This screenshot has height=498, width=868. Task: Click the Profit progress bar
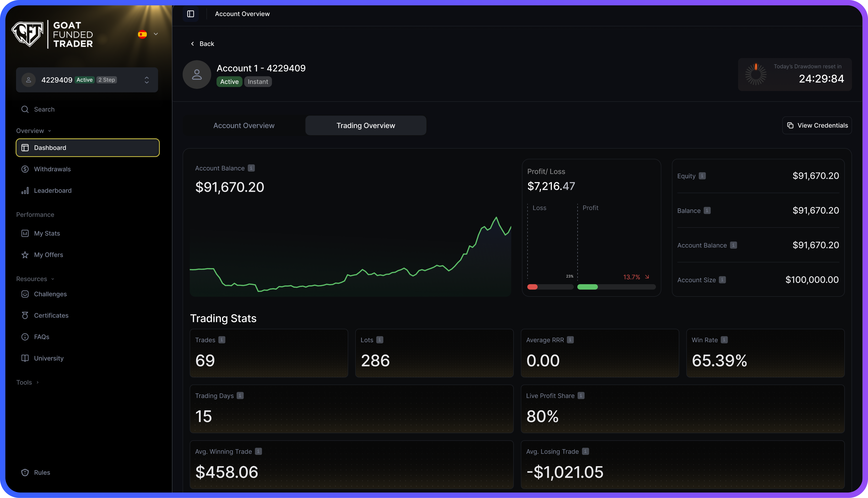coord(617,287)
